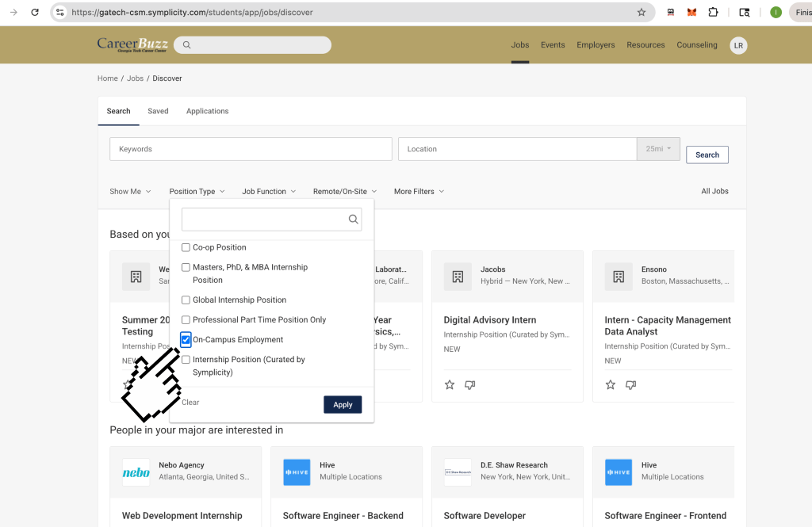Image resolution: width=812 pixels, height=527 pixels.
Task: Go to Jobs in top navigation
Action: coord(520,45)
